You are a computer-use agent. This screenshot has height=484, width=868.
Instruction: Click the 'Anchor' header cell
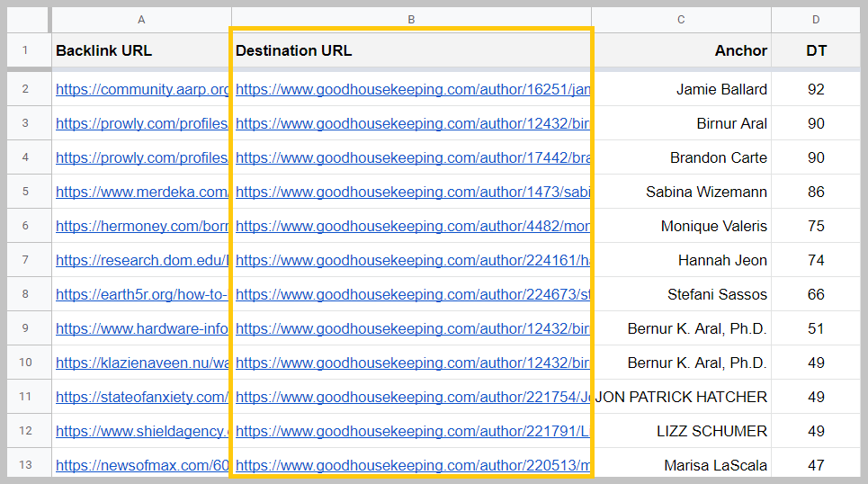click(x=681, y=50)
